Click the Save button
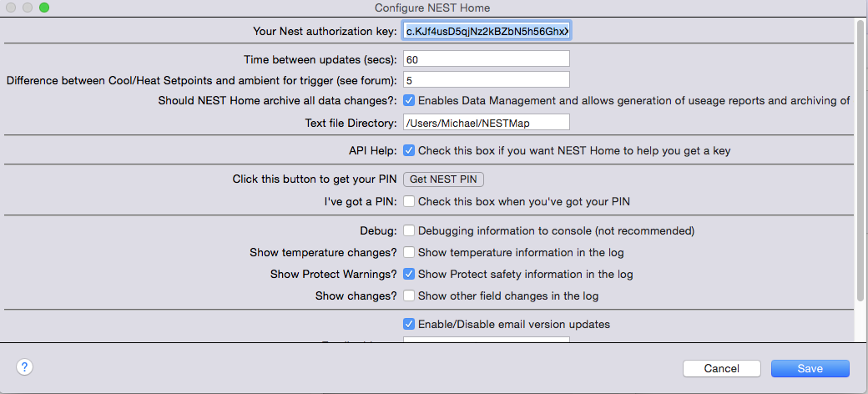The height and width of the screenshot is (394, 868). pyautogui.click(x=810, y=369)
